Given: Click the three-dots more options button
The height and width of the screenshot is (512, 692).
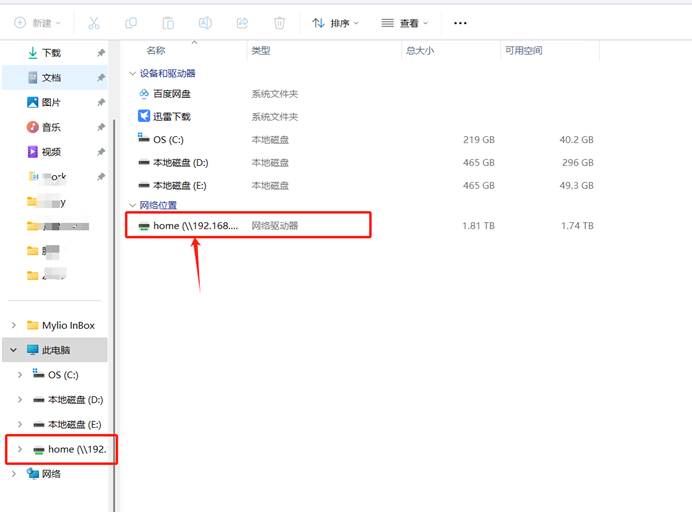Looking at the screenshot, I should [460, 23].
